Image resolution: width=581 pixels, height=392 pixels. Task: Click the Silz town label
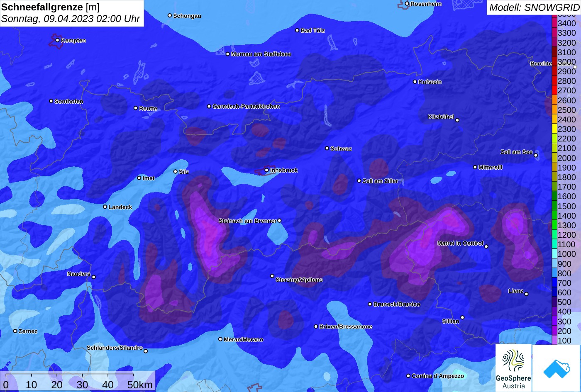184,172
